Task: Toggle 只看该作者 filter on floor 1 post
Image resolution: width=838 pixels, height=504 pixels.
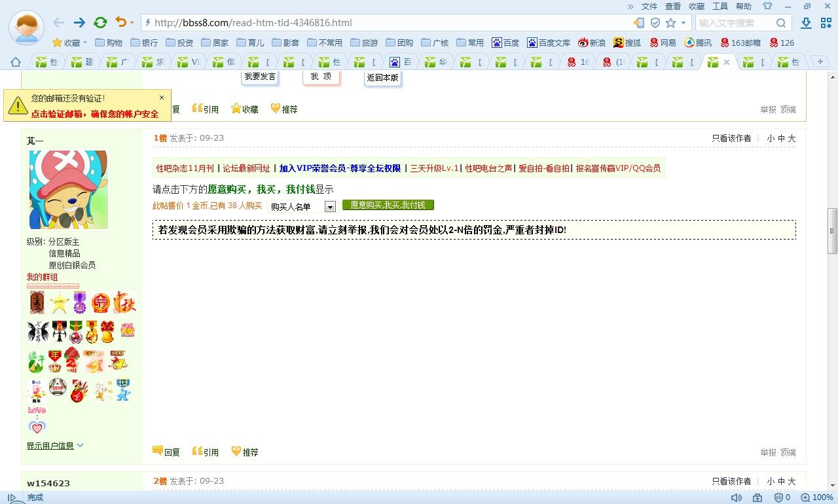Action: (731, 138)
